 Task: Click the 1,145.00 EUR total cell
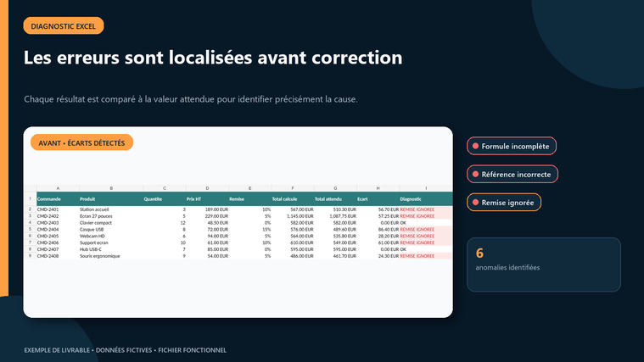point(293,216)
